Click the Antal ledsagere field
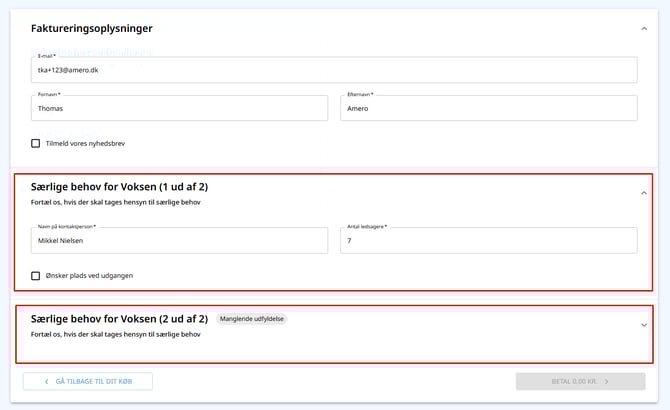Image resolution: width=670 pixels, height=410 pixels. pos(488,241)
